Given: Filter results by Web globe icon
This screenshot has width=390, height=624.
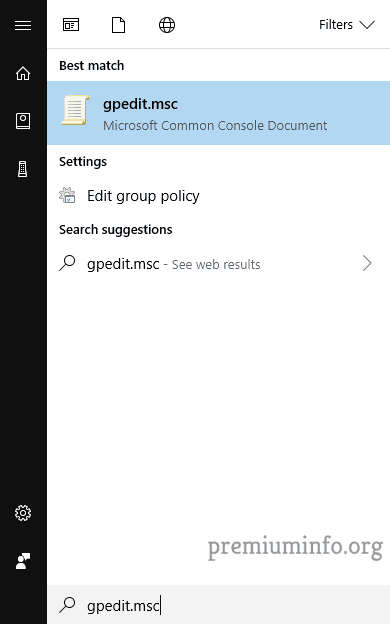Looking at the screenshot, I should pos(167,25).
